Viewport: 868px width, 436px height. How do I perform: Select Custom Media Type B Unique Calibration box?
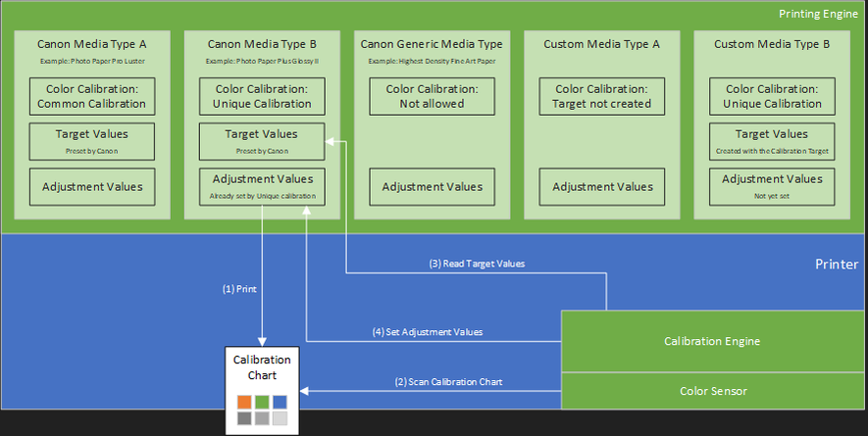pos(772,96)
